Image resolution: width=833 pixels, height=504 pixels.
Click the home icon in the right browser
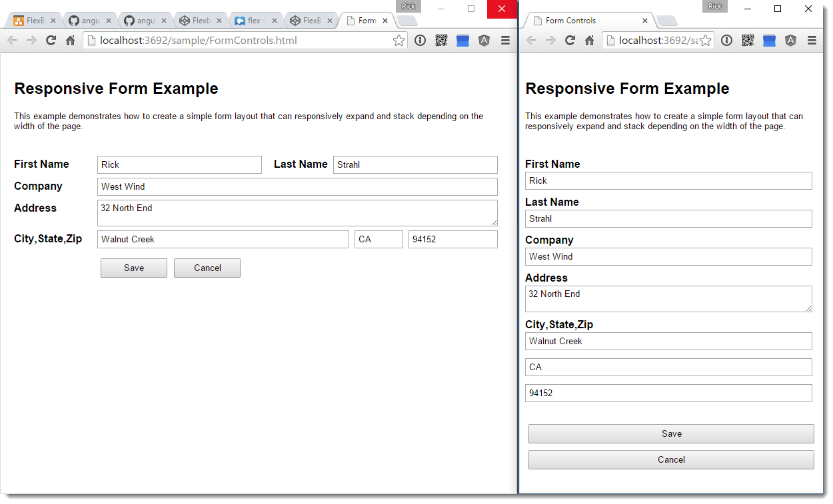coord(588,40)
